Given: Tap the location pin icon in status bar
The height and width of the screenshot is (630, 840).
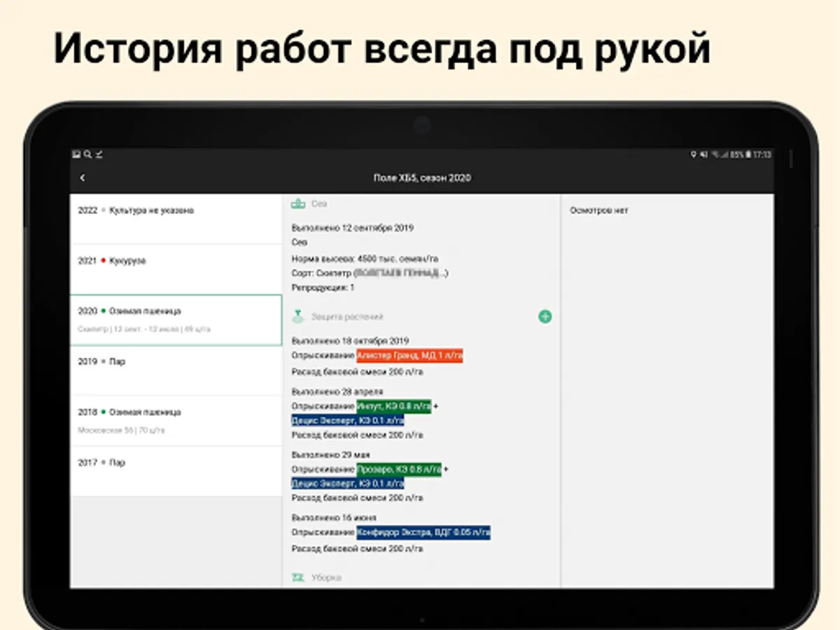Looking at the screenshot, I should pos(693,154).
